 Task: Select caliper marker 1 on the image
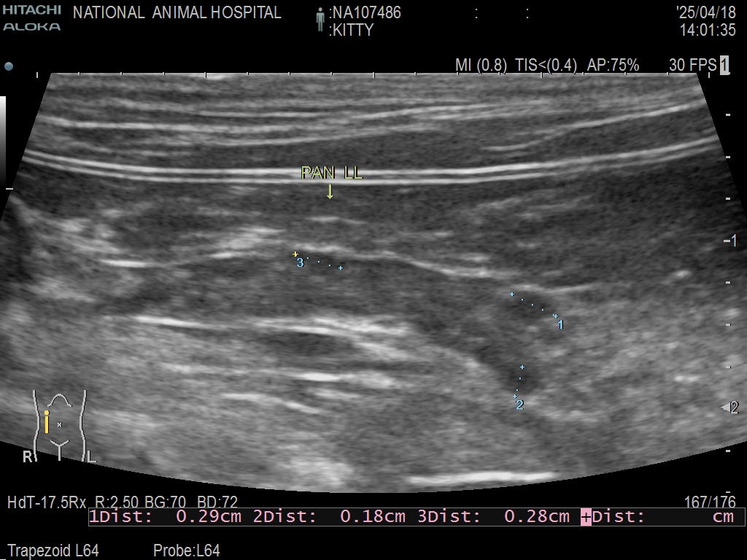[x=560, y=324]
